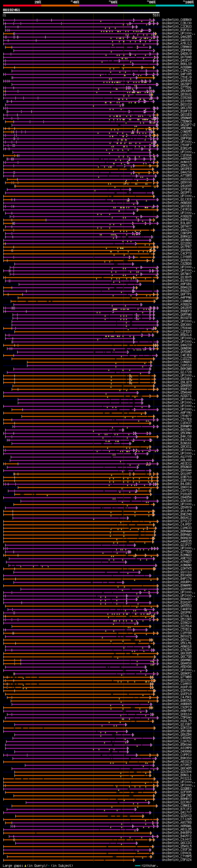Open hit UniRef100_Q4DID3
This screenshot has width=197, height=868.
pos(177,40)
